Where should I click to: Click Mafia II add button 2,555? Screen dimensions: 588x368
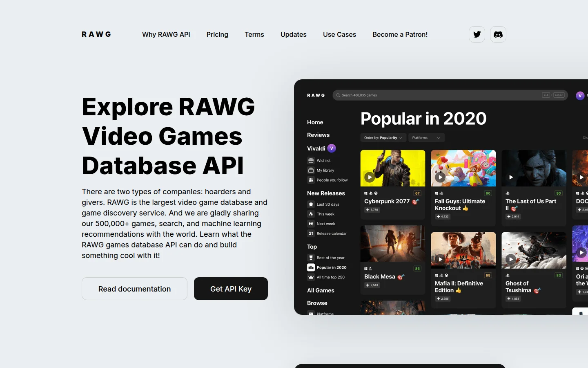point(443,299)
